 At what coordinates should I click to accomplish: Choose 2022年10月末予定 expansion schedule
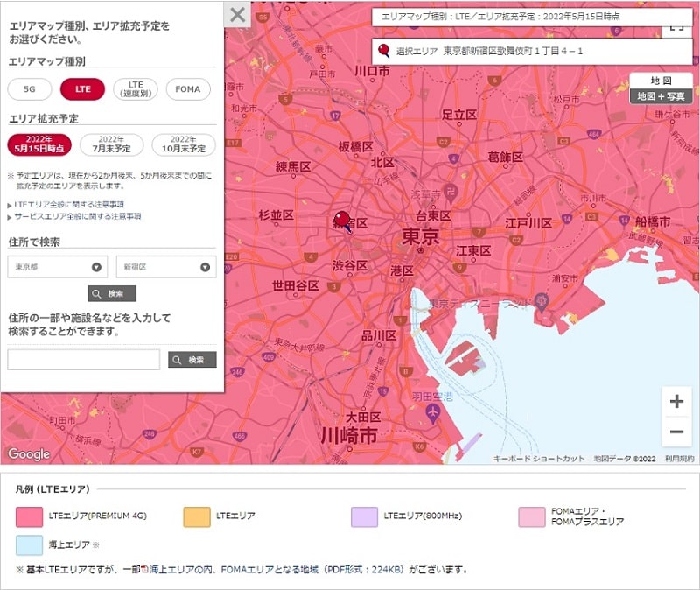click(x=184, y=144)
